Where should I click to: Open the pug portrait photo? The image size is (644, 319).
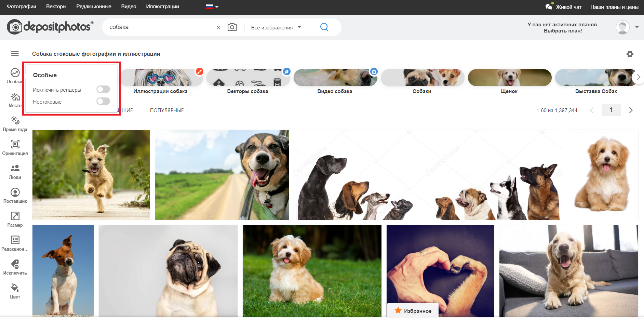168,271
